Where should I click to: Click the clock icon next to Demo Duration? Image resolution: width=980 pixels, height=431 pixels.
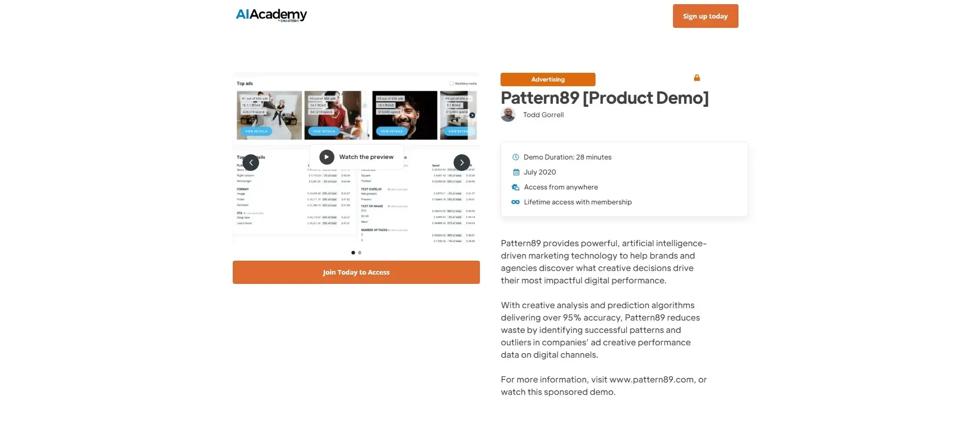tap(516, 157)
